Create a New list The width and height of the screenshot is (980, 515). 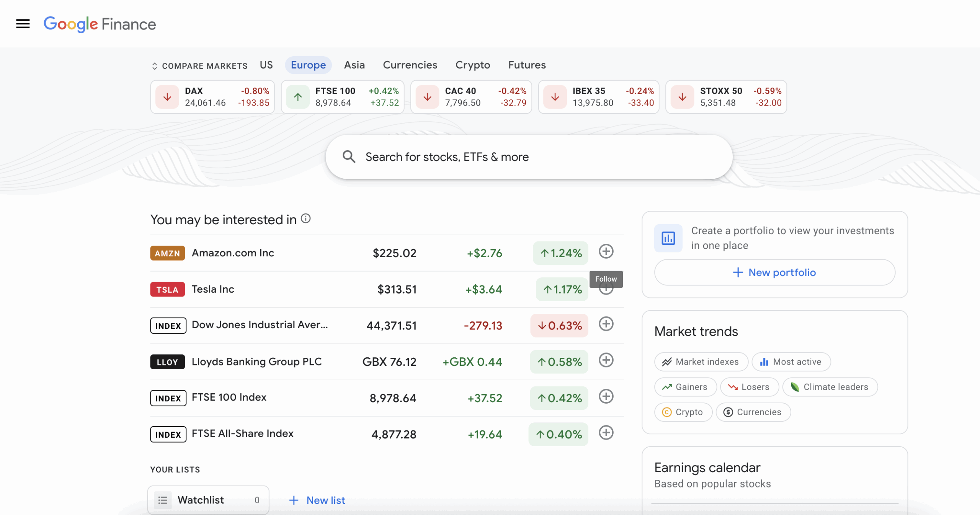point(317,500)
